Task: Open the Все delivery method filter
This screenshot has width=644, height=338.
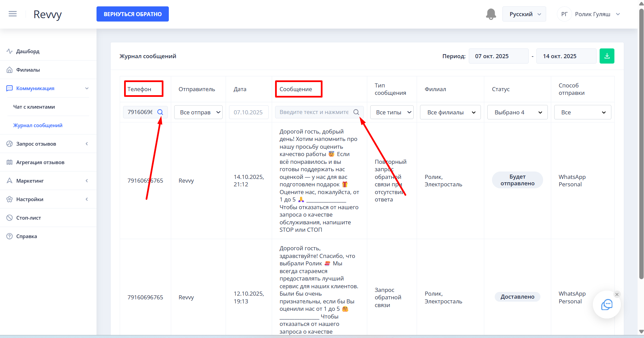Action: click(x=582, y=112)
